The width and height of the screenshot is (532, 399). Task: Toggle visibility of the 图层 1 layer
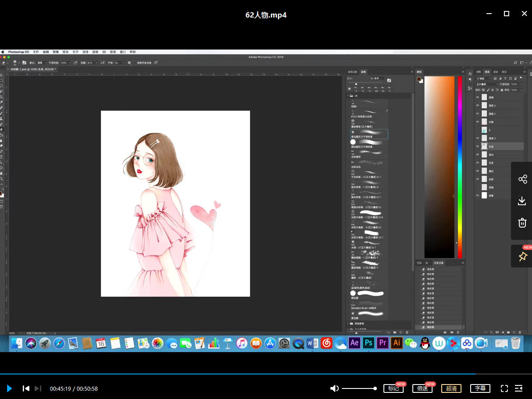coord(478,114)
